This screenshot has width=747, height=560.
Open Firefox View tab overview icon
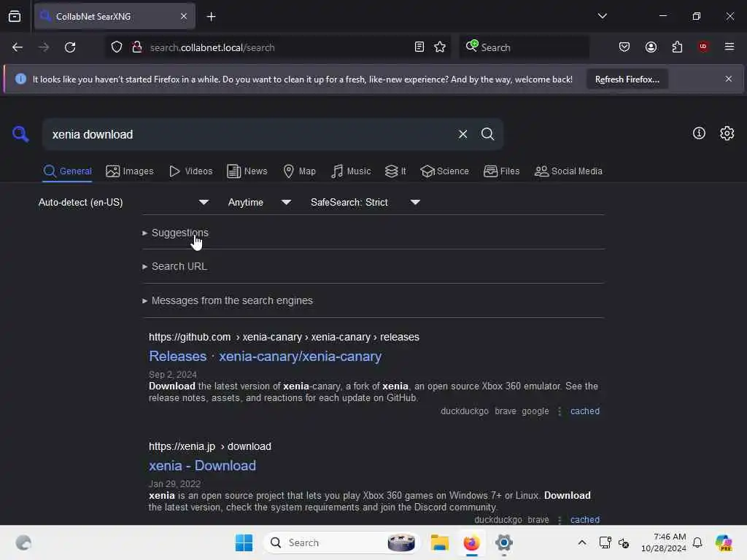pos(15,16)
